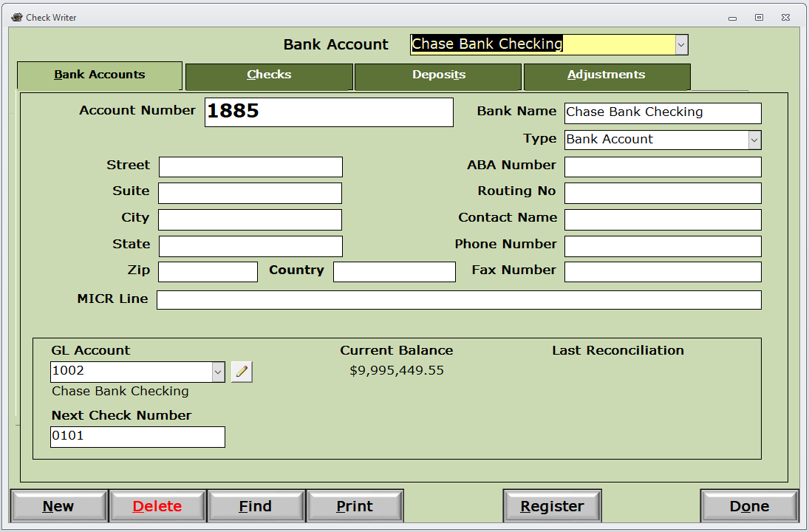Open the Register button

pyautogui.click(x=552, y=505)
